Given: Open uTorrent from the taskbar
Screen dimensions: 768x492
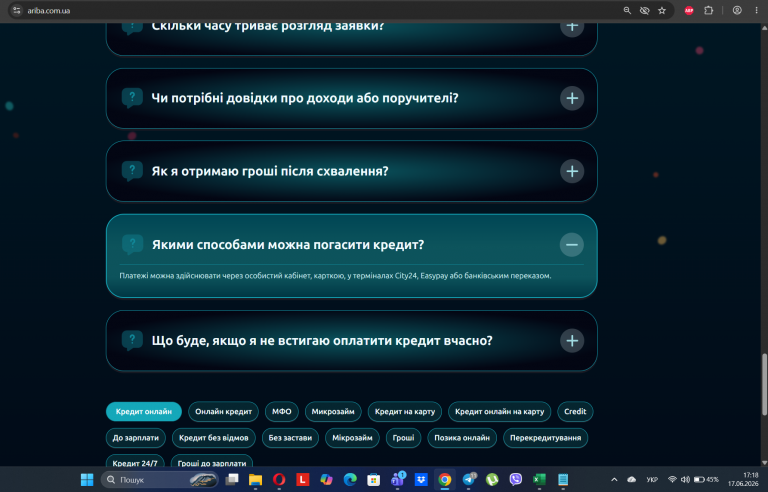Looking at the screenshot, I should pyautogui.click(x=492, y=480).
